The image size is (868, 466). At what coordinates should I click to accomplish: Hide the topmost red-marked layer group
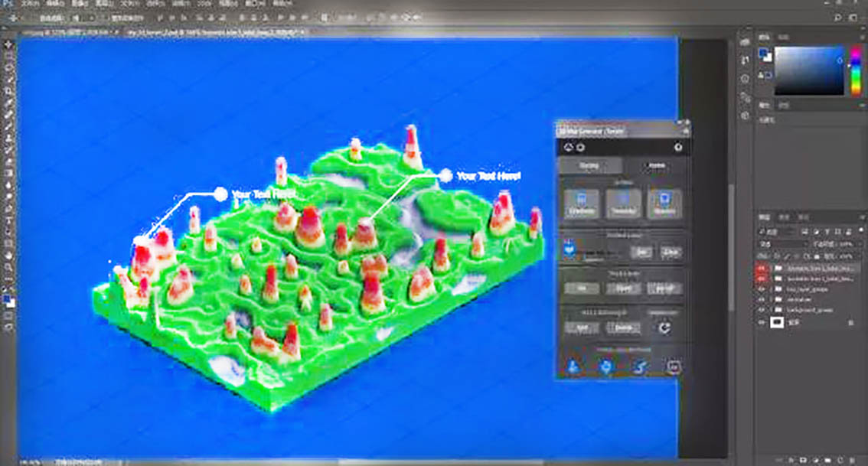pyautogui.click(x=762, y=269)
